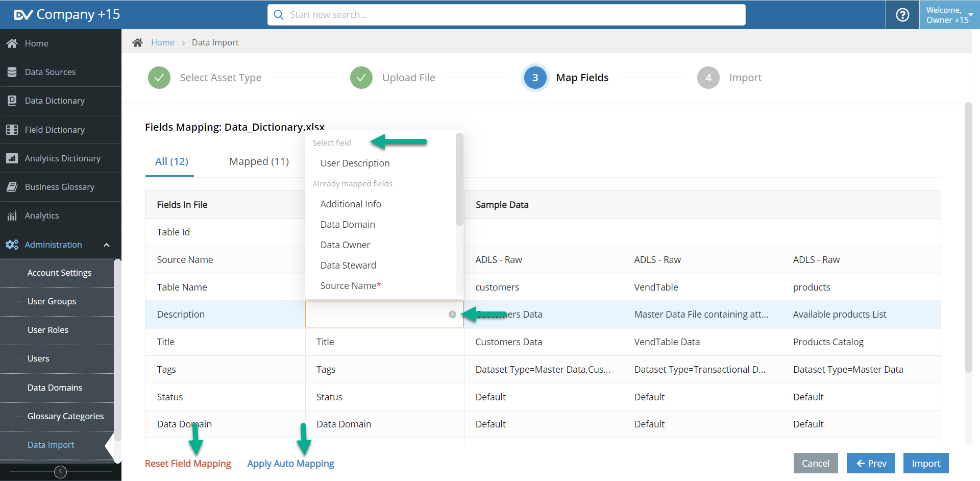This screenshot has height=481, width=980.
Task: Click the VendTable sample cell
Action: click(x=656, y=287)
